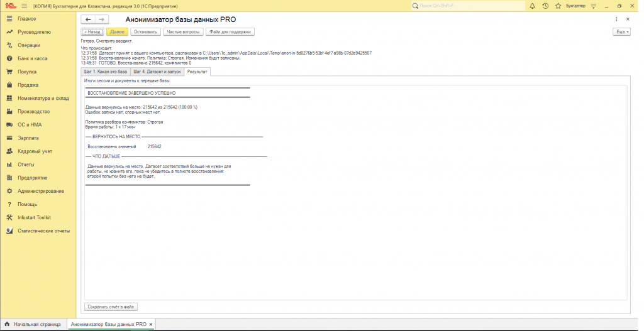644x331 pixels.
Task: Click the < Назад button
Action: click(92, 31)
